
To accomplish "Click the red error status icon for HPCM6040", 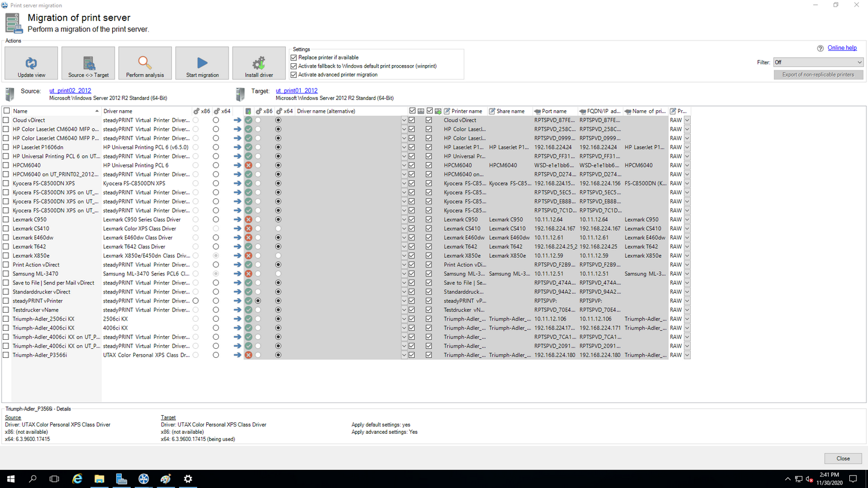I will pyautogui.click(x=248, y=165).
